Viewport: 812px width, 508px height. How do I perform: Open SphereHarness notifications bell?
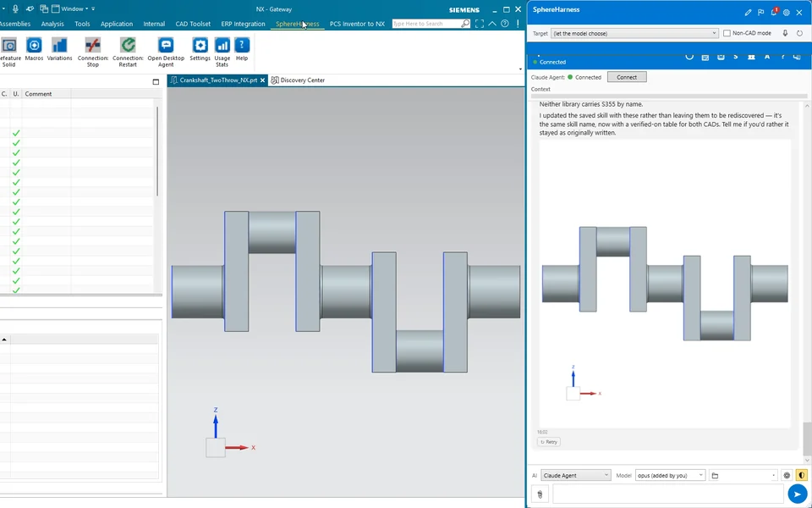774,12
